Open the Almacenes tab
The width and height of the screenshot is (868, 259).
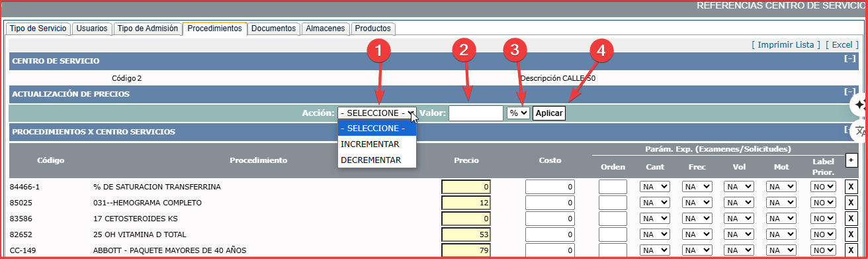click(x=325, y=28)
